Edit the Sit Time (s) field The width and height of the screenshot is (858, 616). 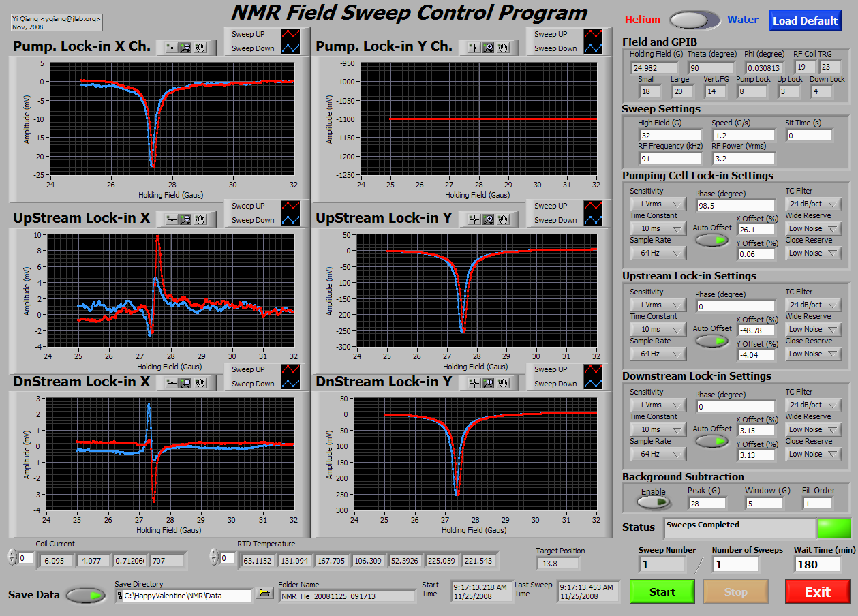click(809, 135)
